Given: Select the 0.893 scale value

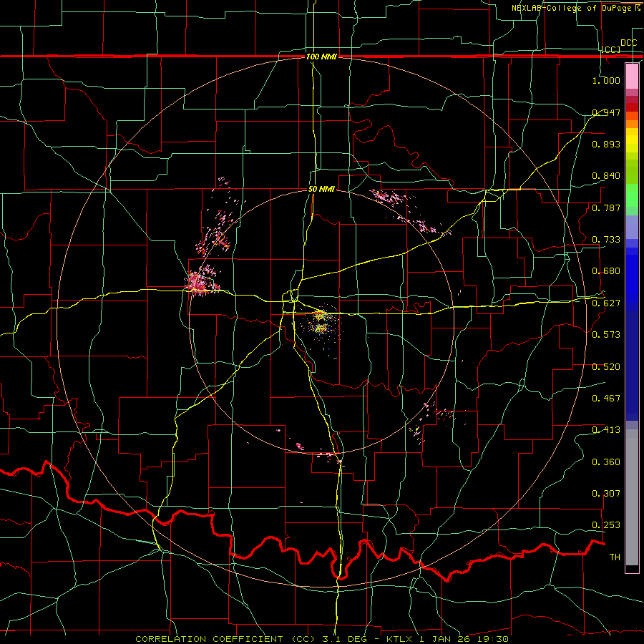Looking at the screenshot, I should click(606, 144).
